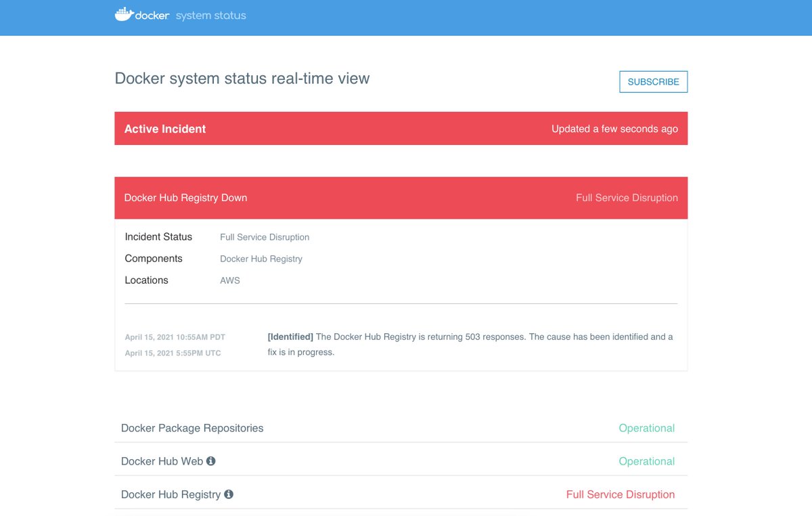Click the Incident Status label
Image resolution: width=812 pixels, height=516 pixels.
(x=158, y=237)
